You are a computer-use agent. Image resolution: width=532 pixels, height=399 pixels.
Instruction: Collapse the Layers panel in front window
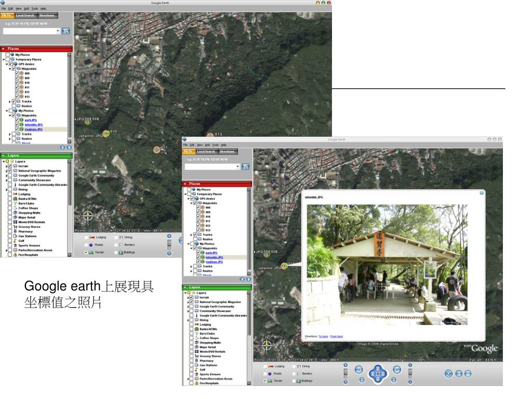tap(185, 287)
